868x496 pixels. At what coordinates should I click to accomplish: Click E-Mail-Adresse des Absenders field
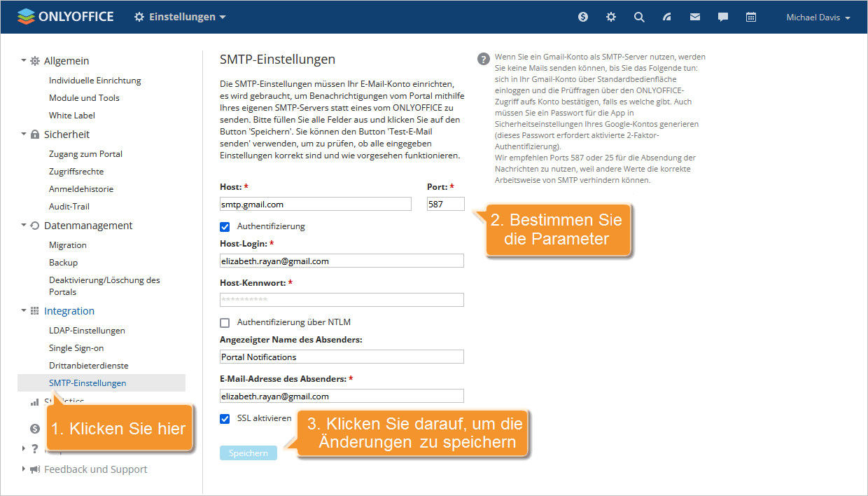(342, 396)
